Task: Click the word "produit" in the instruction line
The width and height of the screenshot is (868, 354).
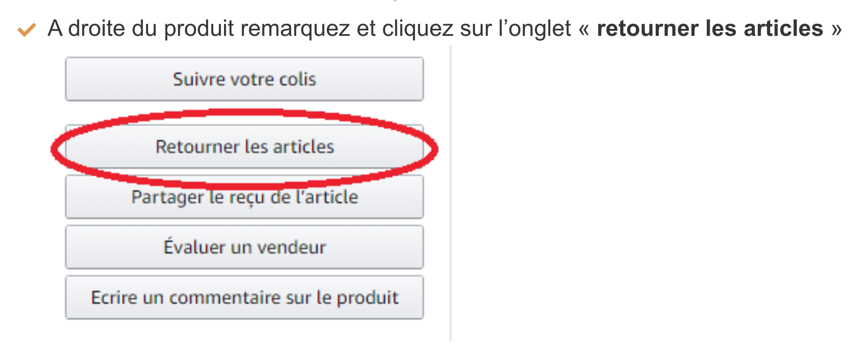Action: point(199,28)
